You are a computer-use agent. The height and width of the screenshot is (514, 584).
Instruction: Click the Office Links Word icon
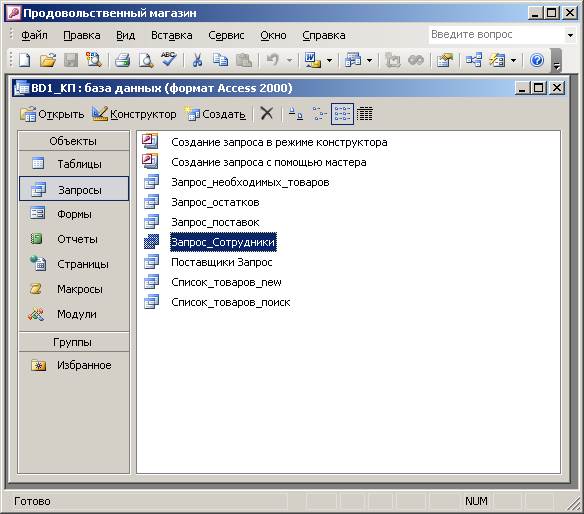pos(312,60)
